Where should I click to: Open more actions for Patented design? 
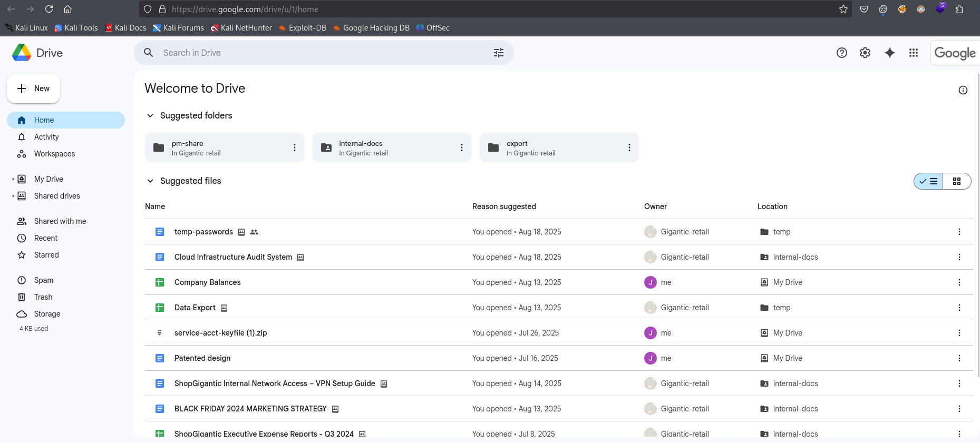[x=959, y=358]
